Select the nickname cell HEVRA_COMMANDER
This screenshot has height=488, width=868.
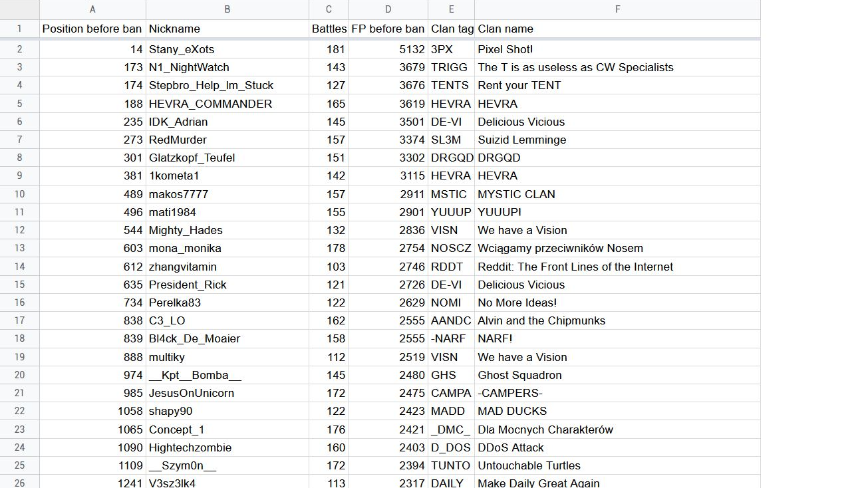[227, 104]
